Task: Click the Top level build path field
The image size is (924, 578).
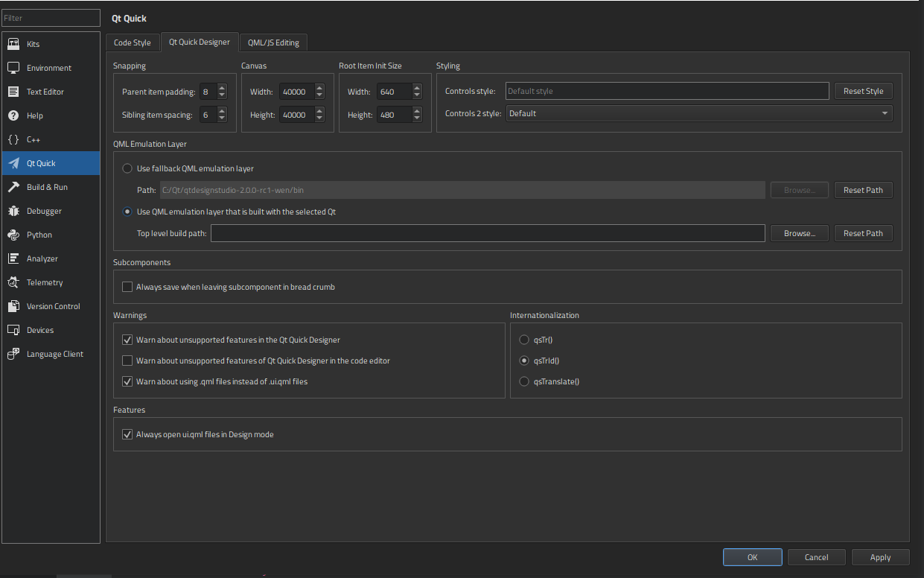Action: coord(488,233)
